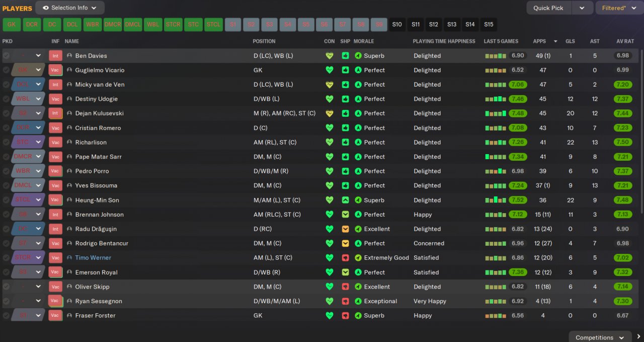Click the eye icon in Selection Info
Image resolution: width=644 pixels, height=342 pixels.
click(46, 8)
